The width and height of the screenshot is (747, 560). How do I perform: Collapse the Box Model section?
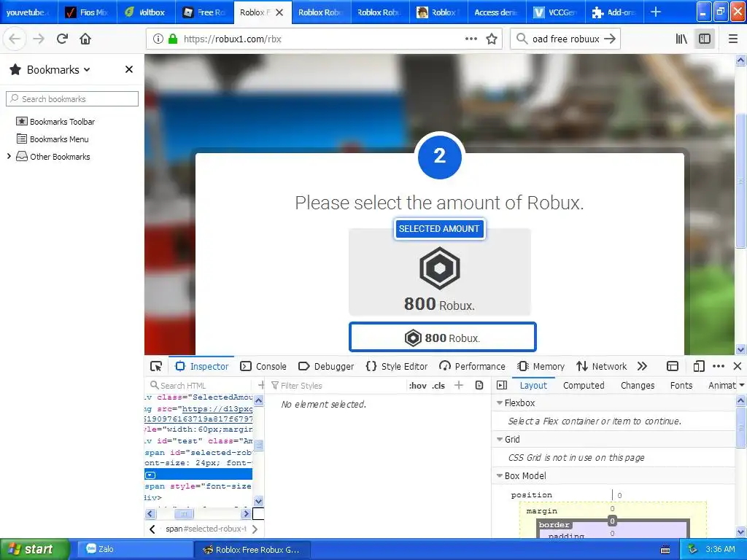tap(500, 475)
